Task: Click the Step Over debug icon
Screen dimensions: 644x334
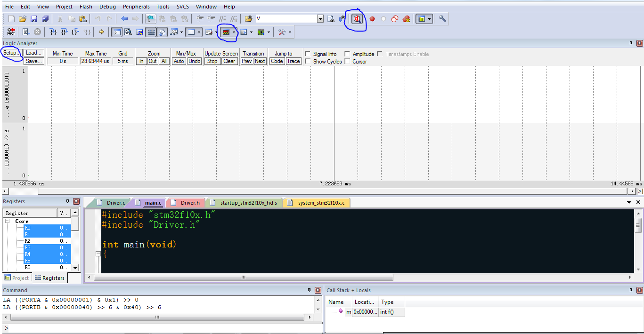Action: pos(63,32)
